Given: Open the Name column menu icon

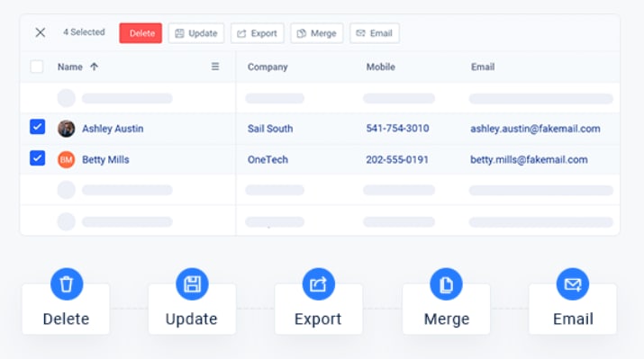Looking at the screenshot, I should (215, 67).
